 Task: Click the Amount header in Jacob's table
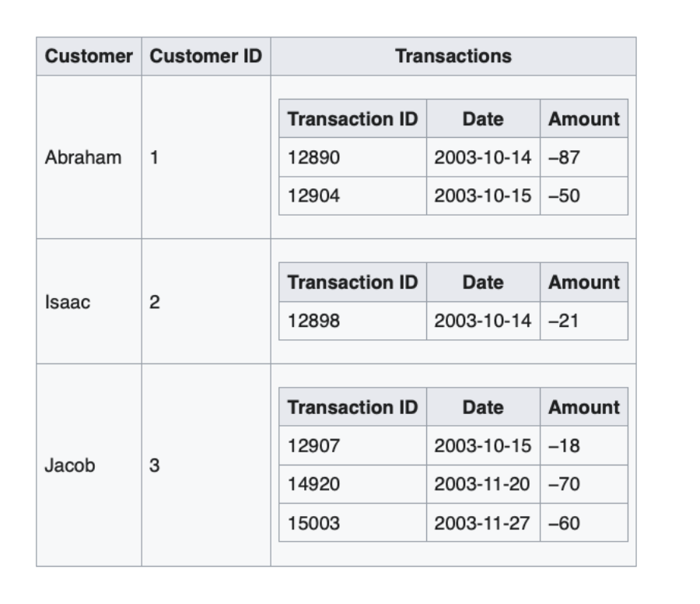pos(584,407)
